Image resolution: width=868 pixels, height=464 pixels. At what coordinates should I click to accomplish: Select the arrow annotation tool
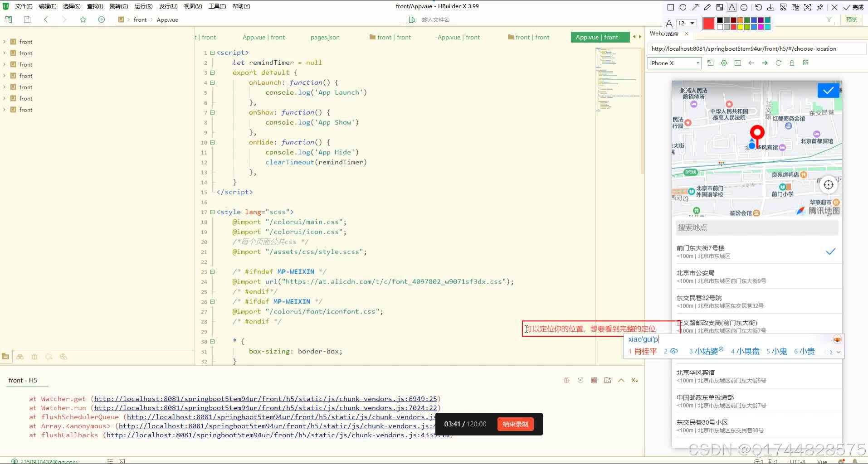[x=695, y=7]
